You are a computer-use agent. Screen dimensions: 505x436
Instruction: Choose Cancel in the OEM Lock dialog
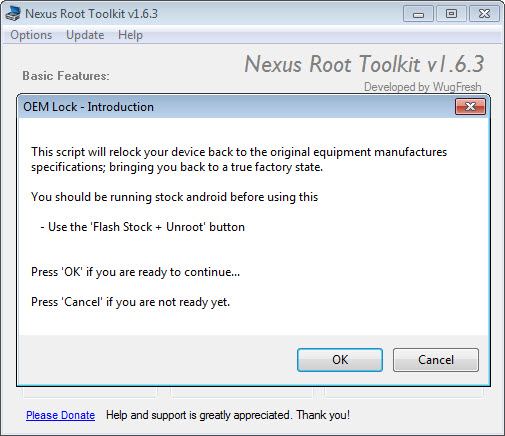pos(436,360)
